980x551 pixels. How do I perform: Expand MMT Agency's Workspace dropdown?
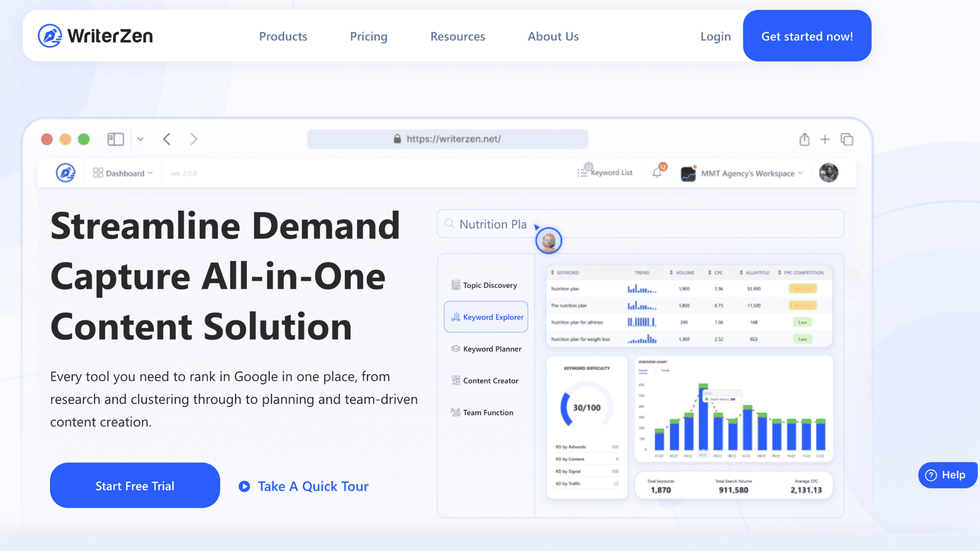pyautogui.click(x=747, y=173)
